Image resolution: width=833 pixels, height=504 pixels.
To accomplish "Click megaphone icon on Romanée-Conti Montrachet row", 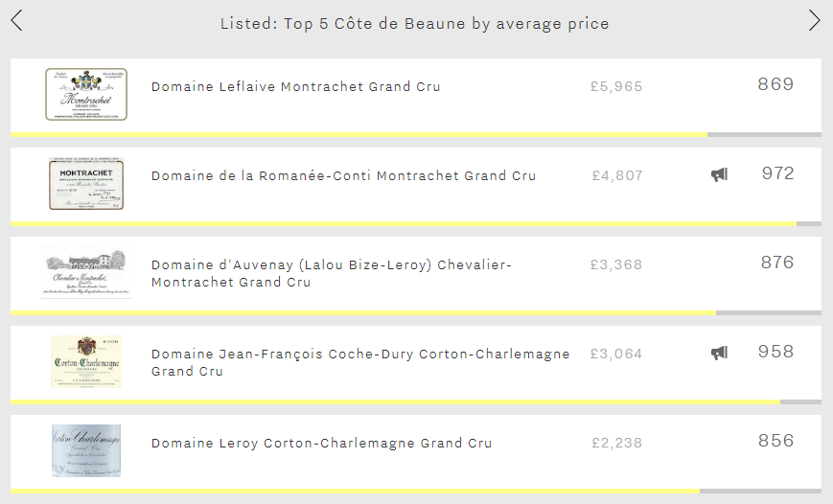I will coord(719,174).
